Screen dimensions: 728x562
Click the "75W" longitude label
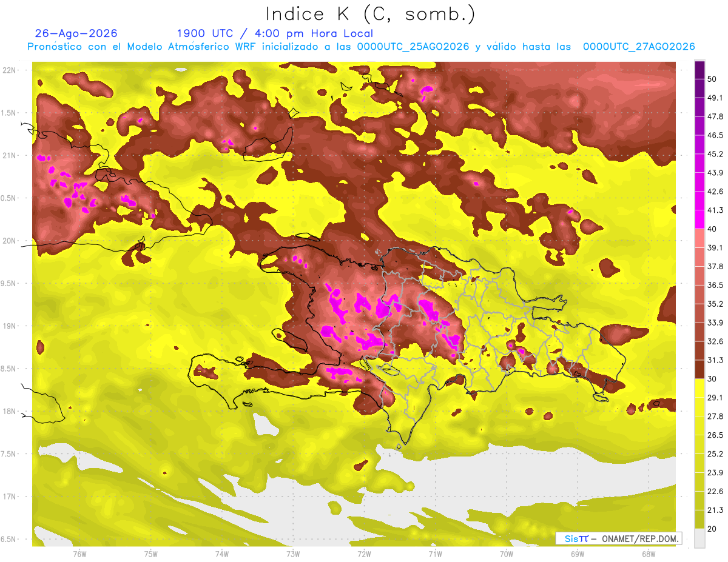pyautogui.click(x=150, y=554)
